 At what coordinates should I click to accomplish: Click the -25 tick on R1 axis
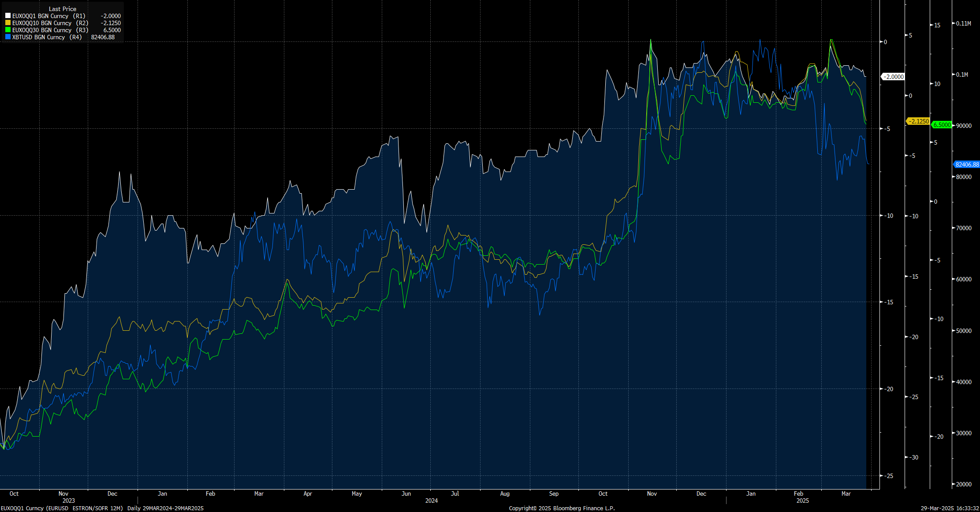pos(889,476)
